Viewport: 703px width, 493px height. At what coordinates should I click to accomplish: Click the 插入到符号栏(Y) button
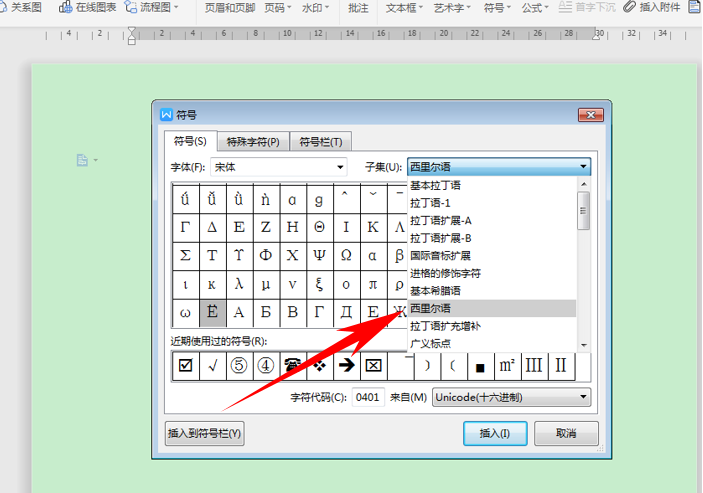click(x=204, y=433)
